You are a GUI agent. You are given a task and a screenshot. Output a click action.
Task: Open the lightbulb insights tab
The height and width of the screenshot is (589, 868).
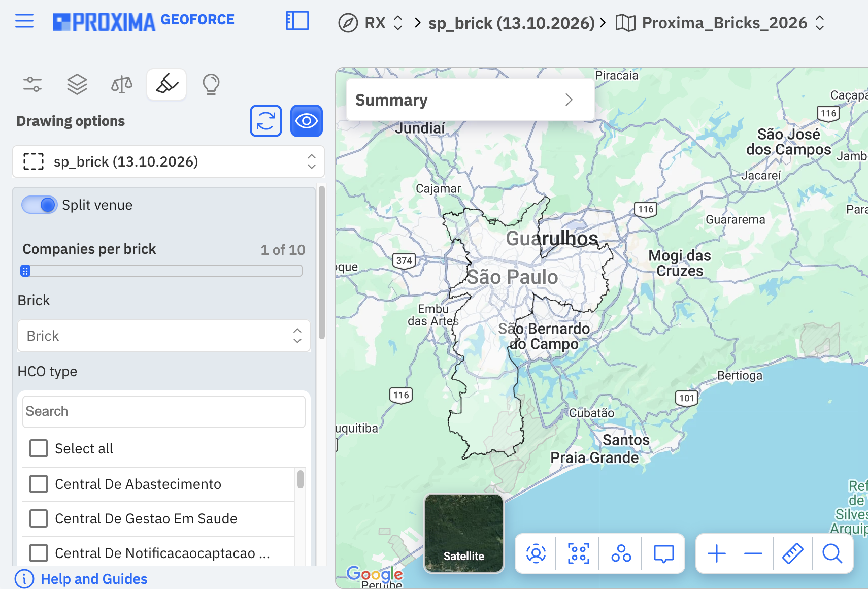pyautogui.click(x=211, y=84)
